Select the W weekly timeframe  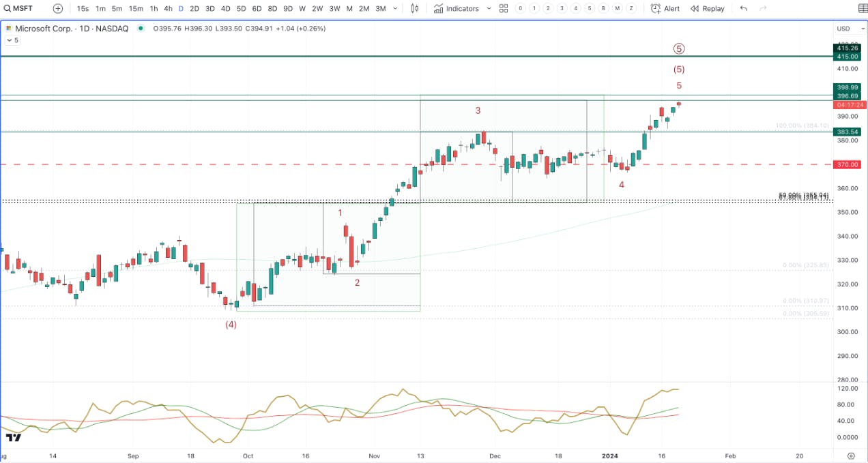pos(302,9)
